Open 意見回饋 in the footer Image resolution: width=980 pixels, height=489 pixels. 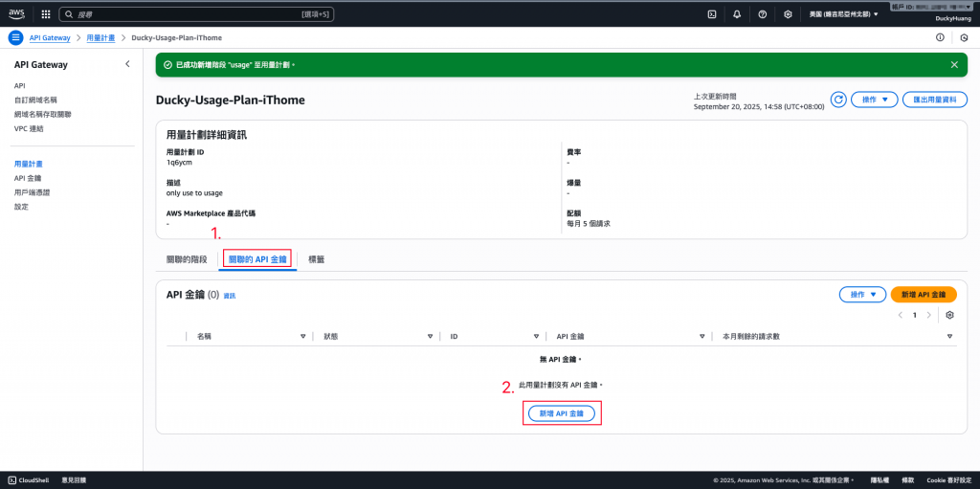(x=74, y=480)
